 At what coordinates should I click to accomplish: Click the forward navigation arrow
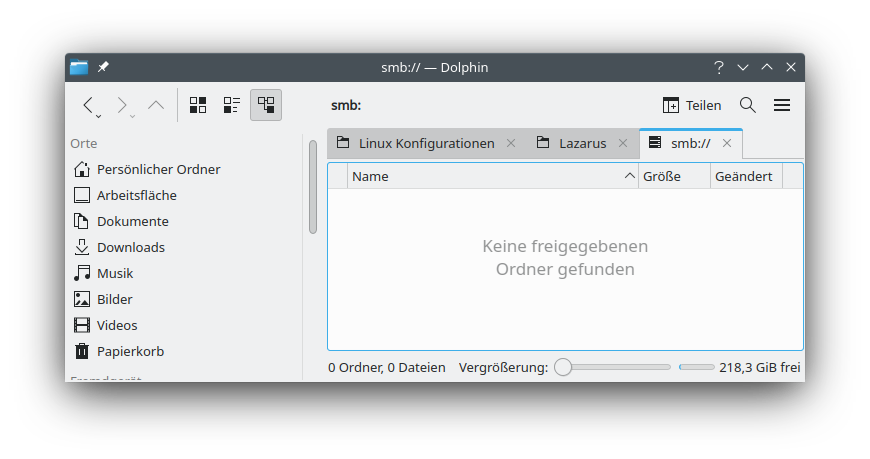click(x=122, y=105)
